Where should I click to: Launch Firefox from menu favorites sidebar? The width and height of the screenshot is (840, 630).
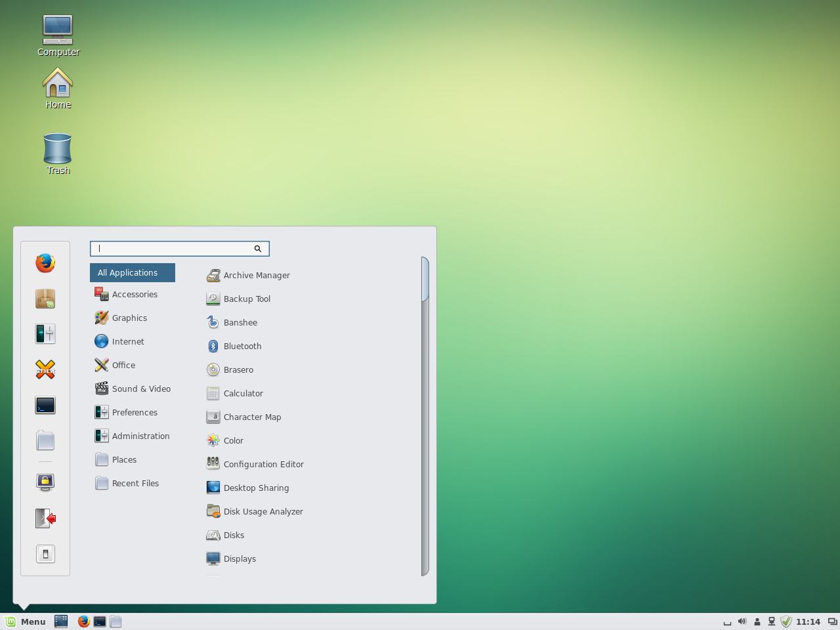tap(45, 263)
